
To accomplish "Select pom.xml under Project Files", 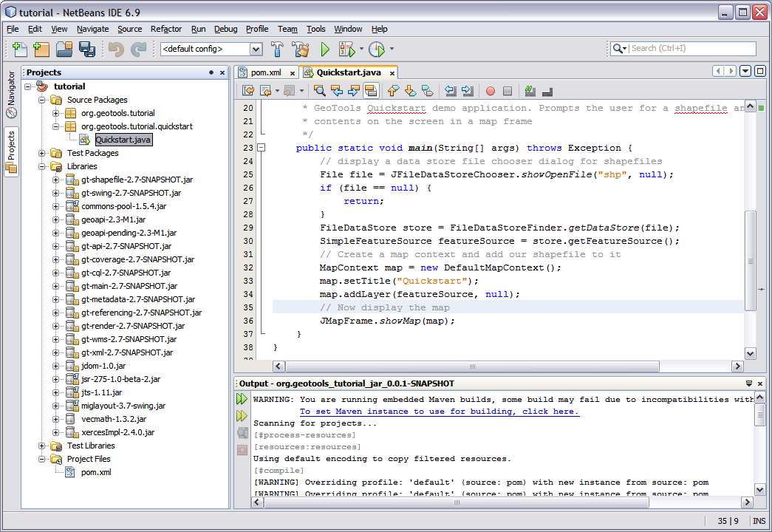I will pyautogui.click(x=96, y=472).
